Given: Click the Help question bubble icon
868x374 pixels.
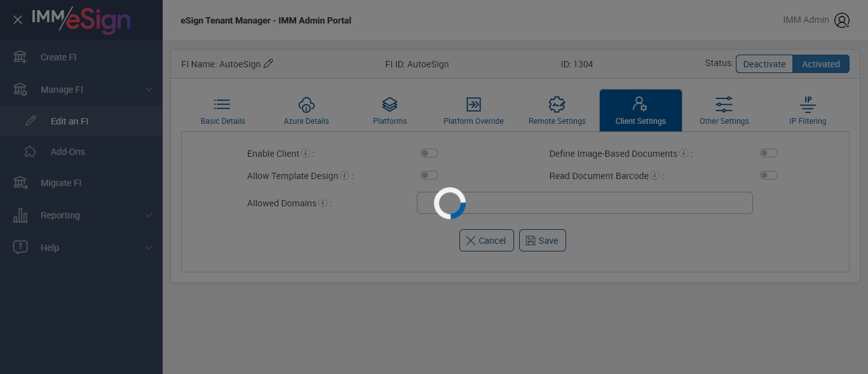Looking at the screenshot, I should coord(20,248).
